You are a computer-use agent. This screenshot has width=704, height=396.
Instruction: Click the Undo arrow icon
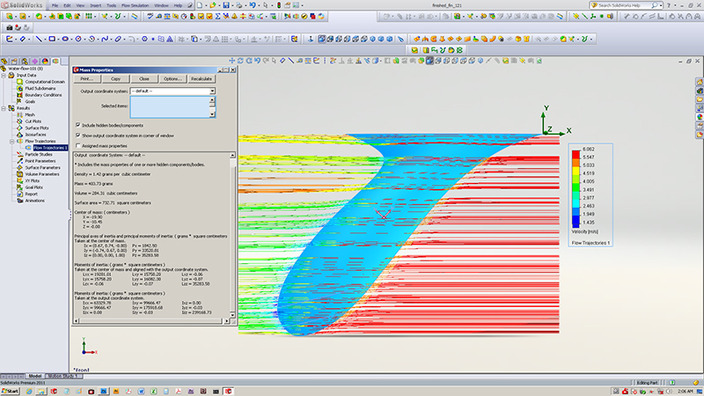253,5
